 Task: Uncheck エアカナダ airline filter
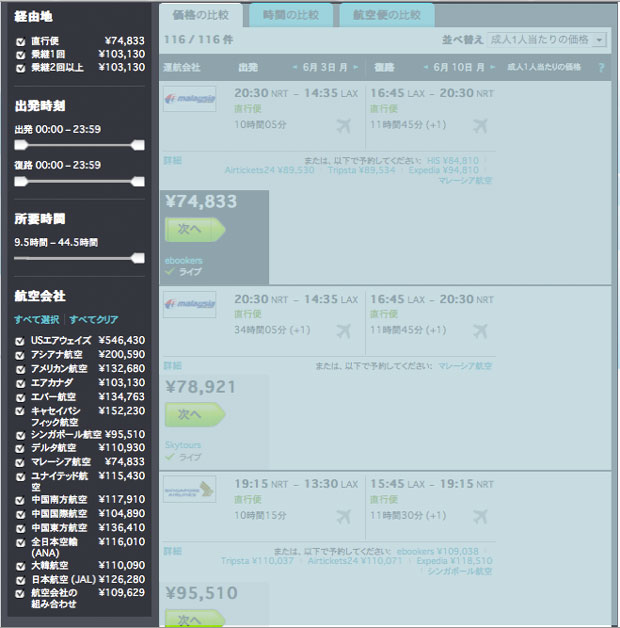(x=20, y=383)
